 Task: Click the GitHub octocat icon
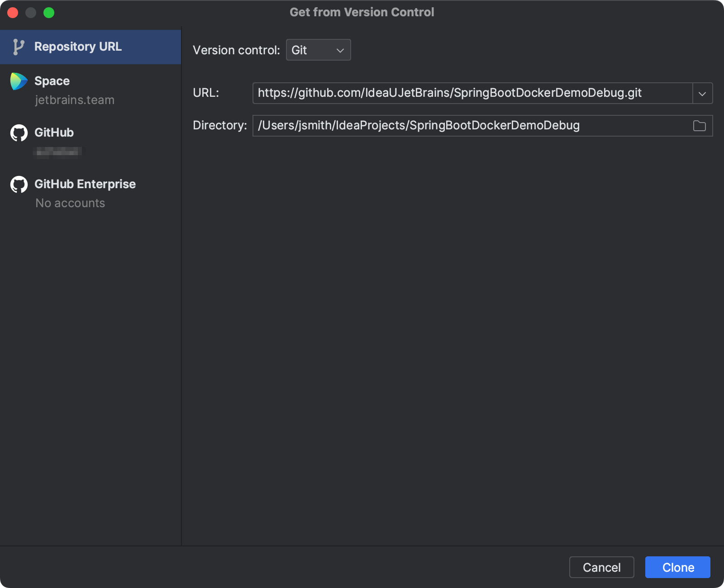pos(19,133)
